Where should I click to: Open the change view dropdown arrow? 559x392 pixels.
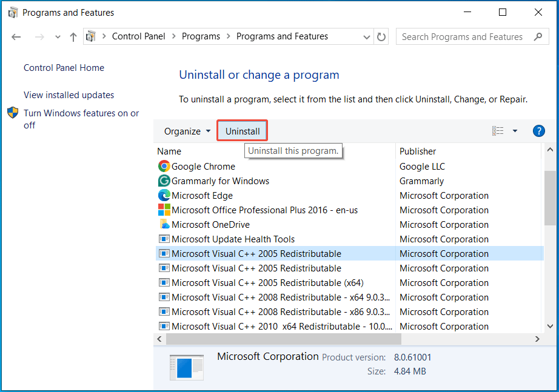click(514, 131)
